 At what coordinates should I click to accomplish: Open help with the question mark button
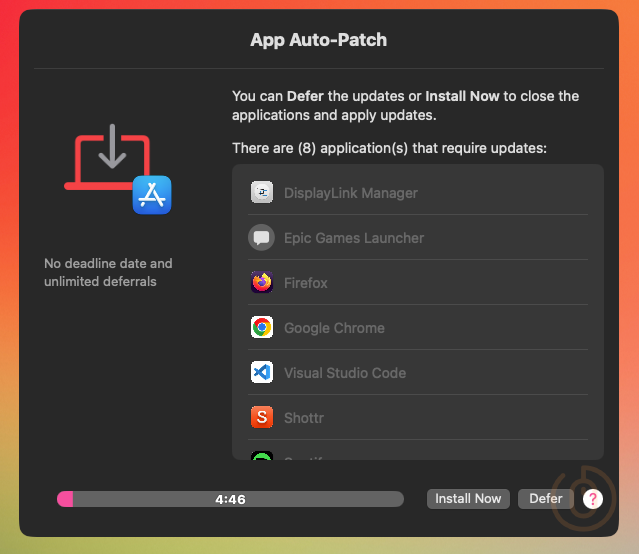[x=593, y=499]
